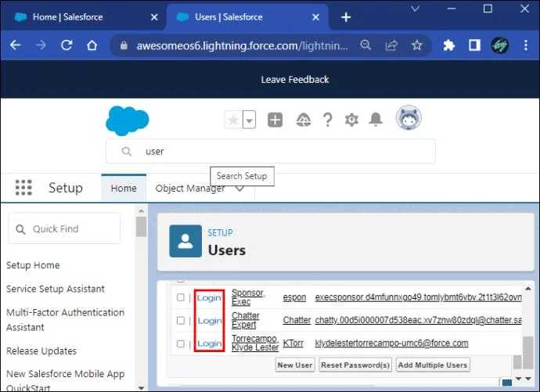Click the browser back arrow
The width and height of the screenshot is (540, 392).
16,45
